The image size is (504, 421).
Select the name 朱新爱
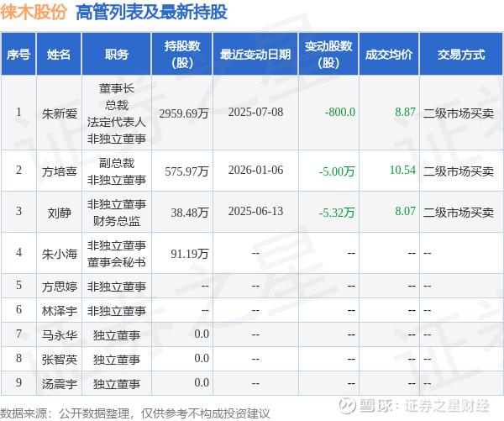pos(60,113)
